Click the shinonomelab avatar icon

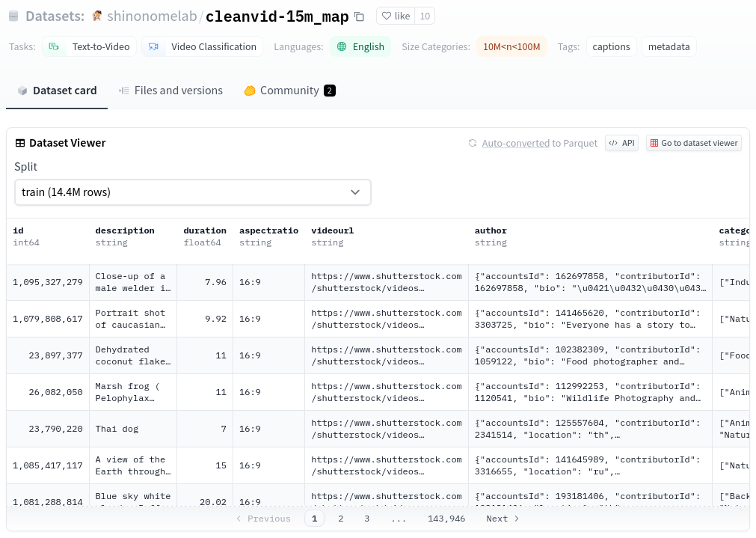97,16
